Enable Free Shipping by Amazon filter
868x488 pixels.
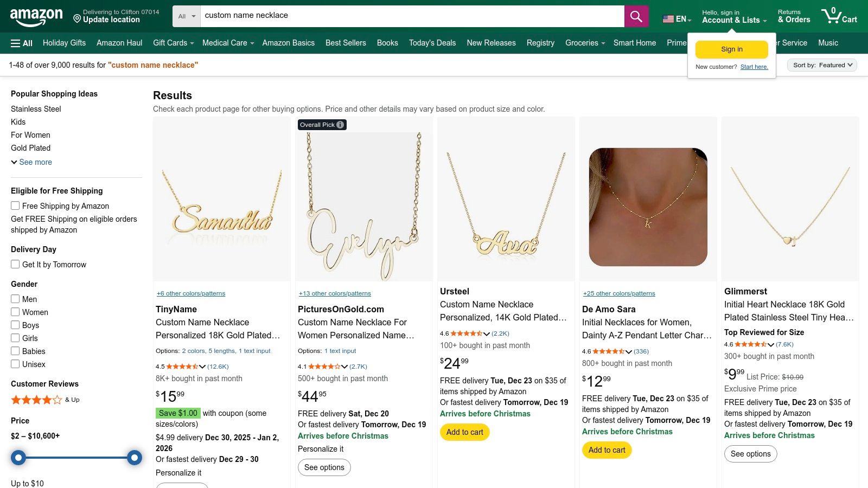pyautogui.click(x=15, y=206)
